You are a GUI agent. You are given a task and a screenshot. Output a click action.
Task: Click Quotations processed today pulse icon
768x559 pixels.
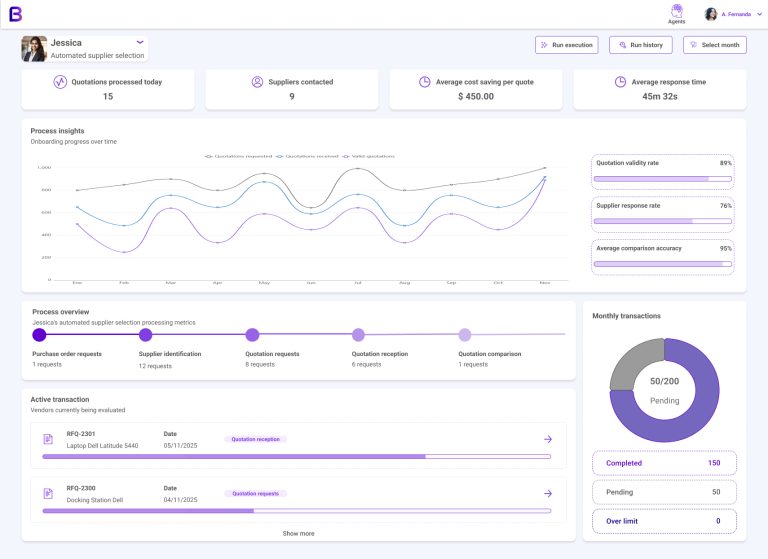[60, 82]
